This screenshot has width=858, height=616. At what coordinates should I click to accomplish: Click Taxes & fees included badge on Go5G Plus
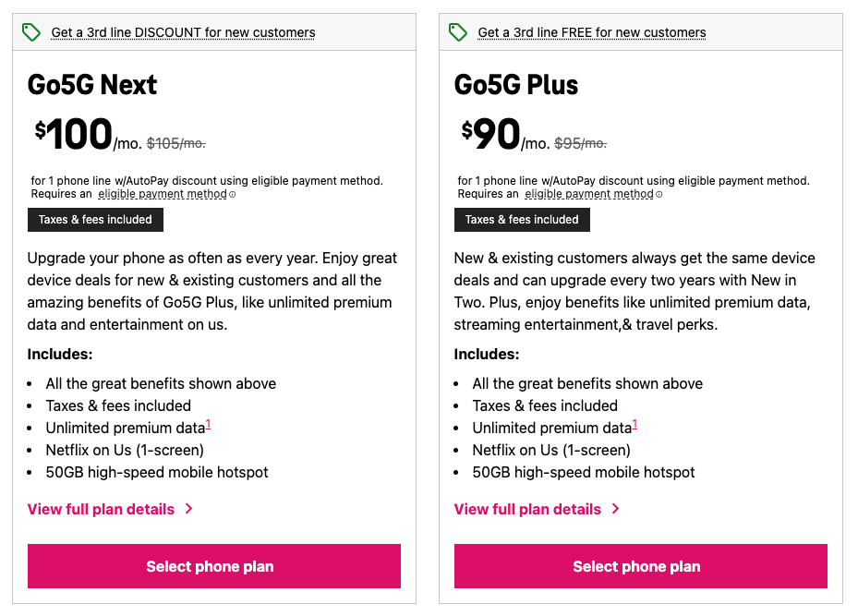pos(522,220)
